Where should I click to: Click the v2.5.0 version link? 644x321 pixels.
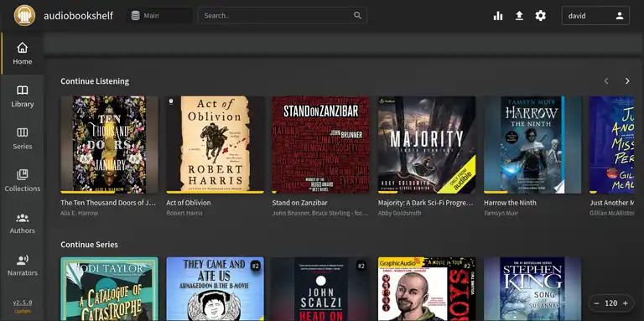(x=22, y=303)
